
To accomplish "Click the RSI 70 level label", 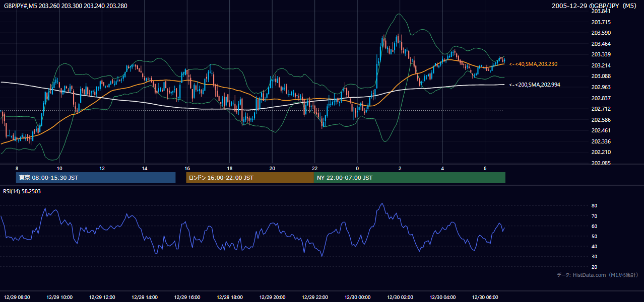I will [x=594, y=216].
